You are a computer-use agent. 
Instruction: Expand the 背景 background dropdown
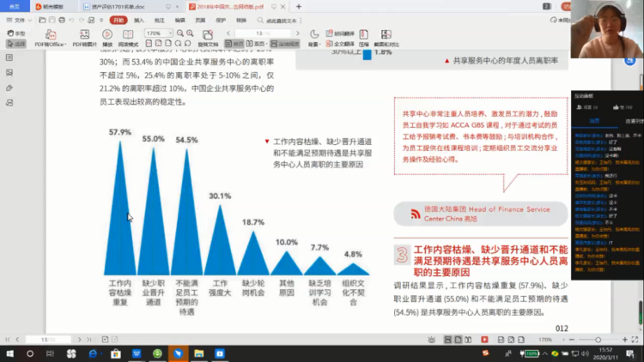pyautogui.click(x=315, y=43)
